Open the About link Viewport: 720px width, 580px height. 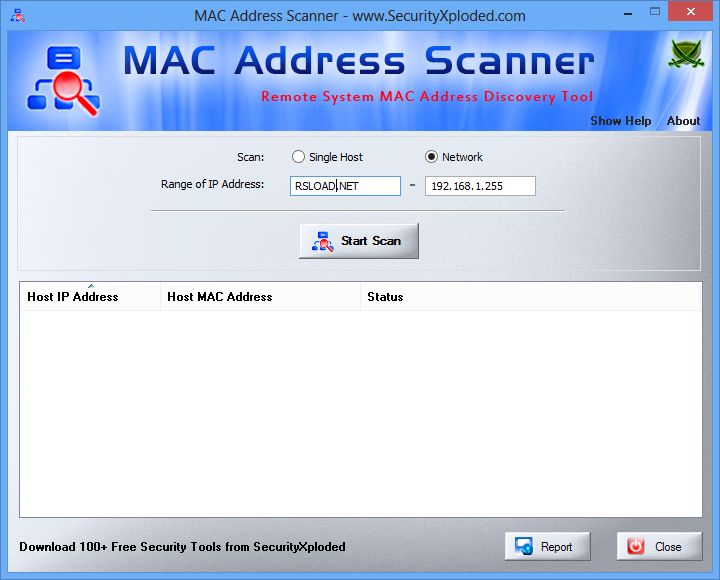coord(683,121)
